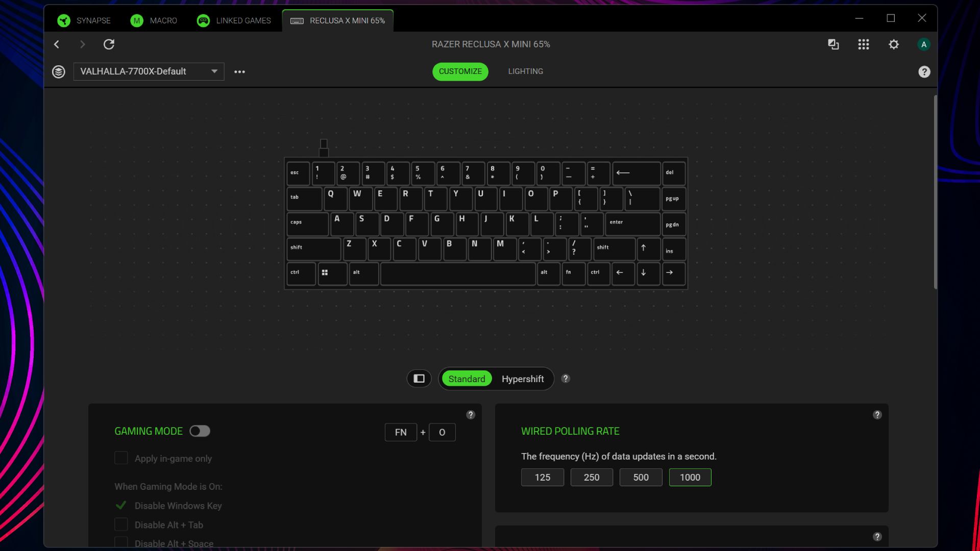Check Apply in-game only
980x551 pixels.
(121, 458)
